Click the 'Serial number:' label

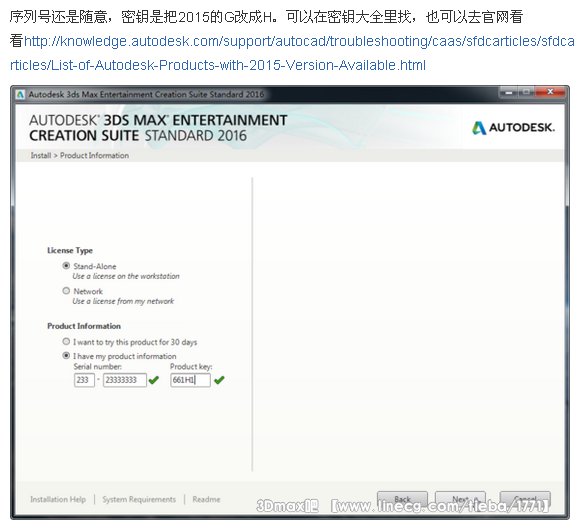click(x=98, y=367)
